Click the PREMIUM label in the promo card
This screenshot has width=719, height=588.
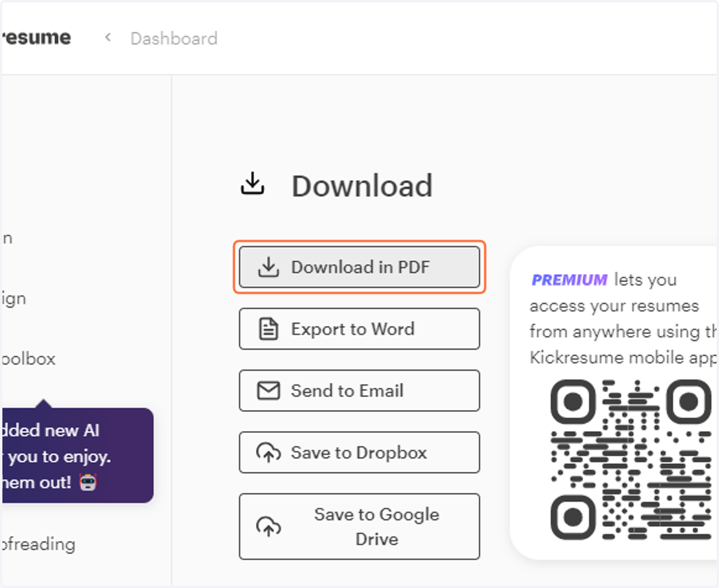coord(569,280)
